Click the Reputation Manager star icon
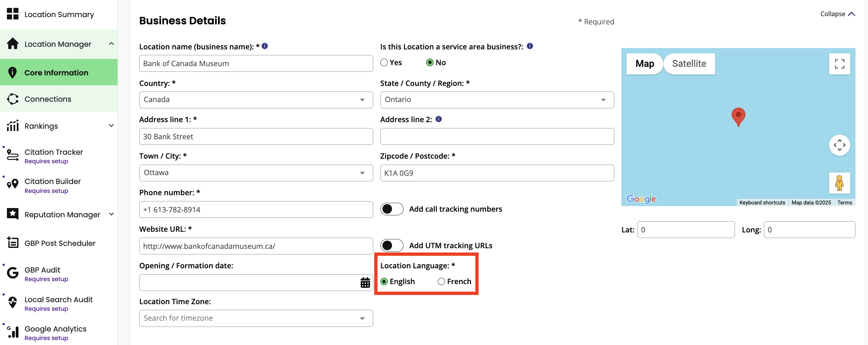The height and width of the screenshot is (345, 868). click(13, 214)
